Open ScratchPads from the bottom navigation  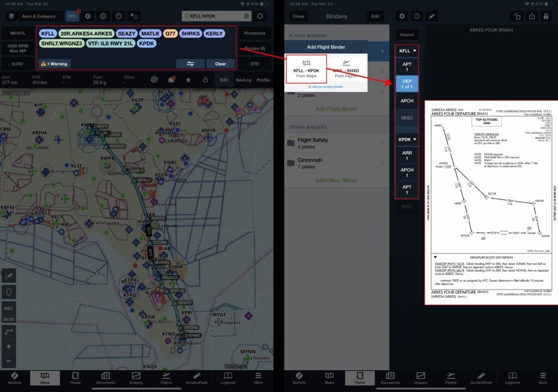[197, 378]
